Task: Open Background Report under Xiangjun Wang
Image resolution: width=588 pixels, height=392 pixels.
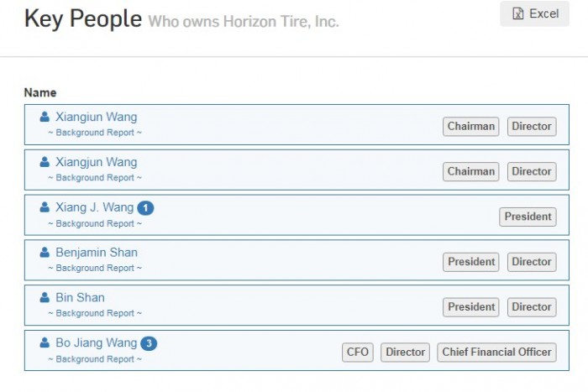Action: (95, 178)
